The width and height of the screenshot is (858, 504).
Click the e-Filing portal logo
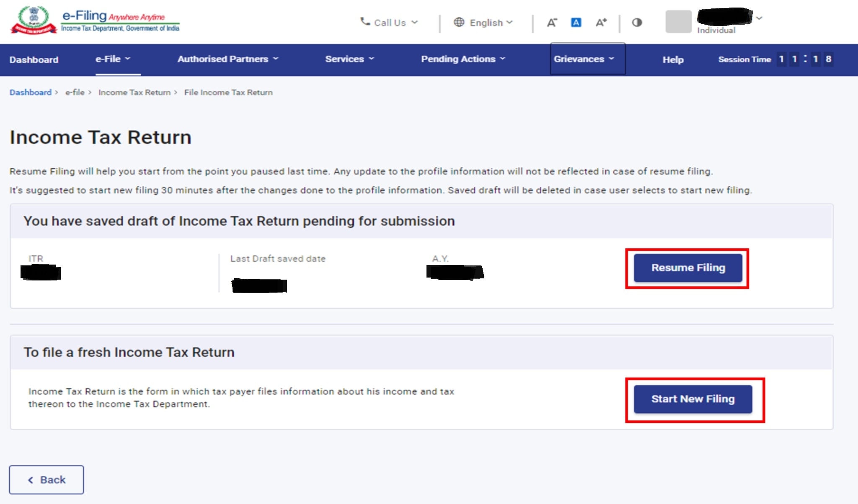pos(95,21)
